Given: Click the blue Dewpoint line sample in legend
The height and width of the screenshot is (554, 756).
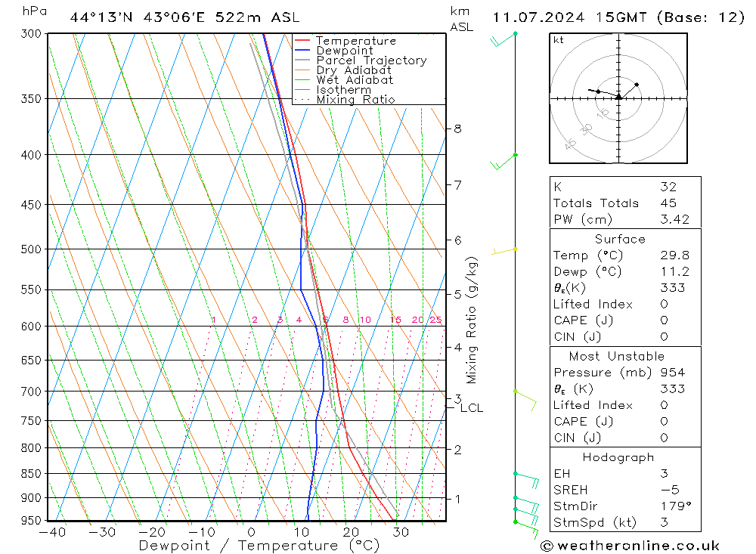Looking at the screenshot, I should click(x=302, y=50).
